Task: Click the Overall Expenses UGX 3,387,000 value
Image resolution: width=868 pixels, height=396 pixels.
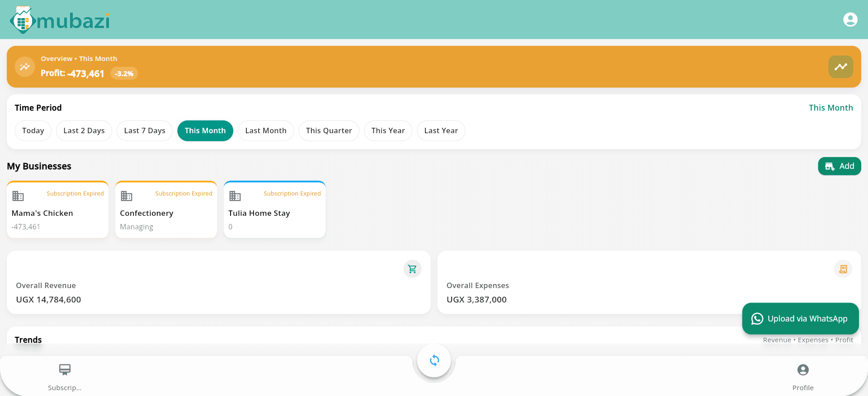Action: [476, 300]
